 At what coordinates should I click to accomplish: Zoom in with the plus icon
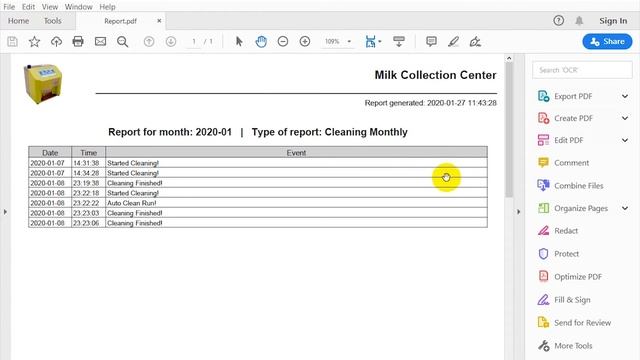coord(305,41)
